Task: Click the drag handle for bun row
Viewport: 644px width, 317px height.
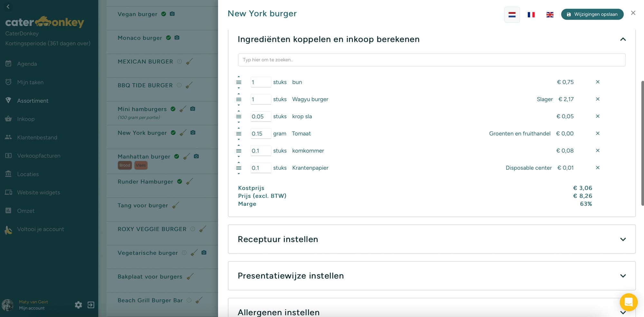Action: pos(239,82)
